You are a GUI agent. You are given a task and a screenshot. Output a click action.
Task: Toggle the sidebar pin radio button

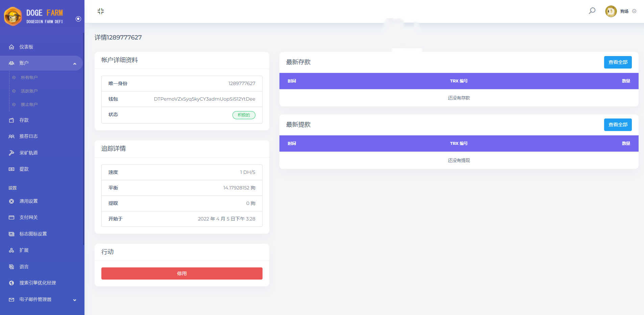(78, 19)
